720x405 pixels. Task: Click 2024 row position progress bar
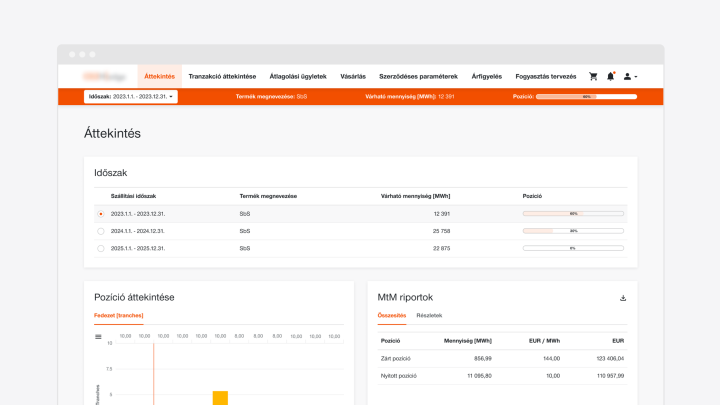pyautogui.click(x=573, y=231)
